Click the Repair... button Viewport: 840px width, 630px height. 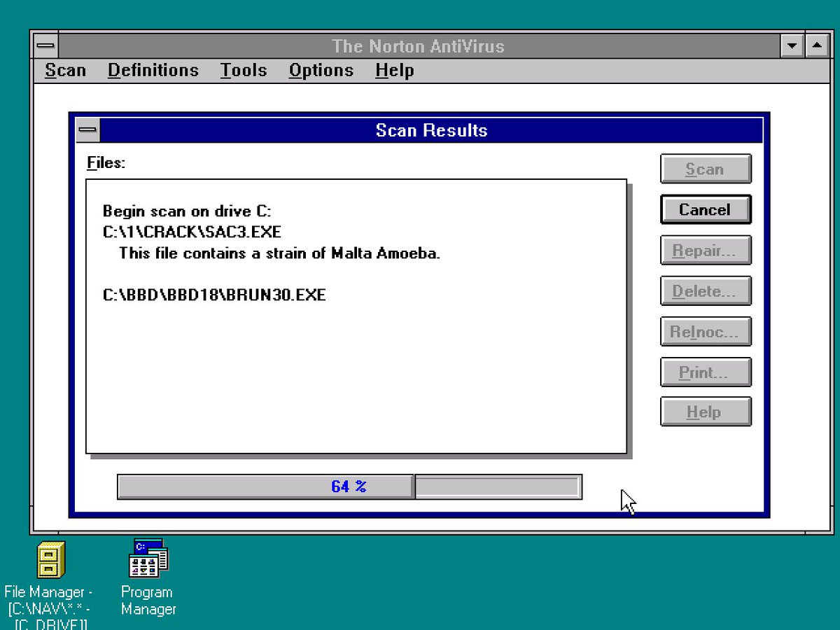click(x=706, y=251)
